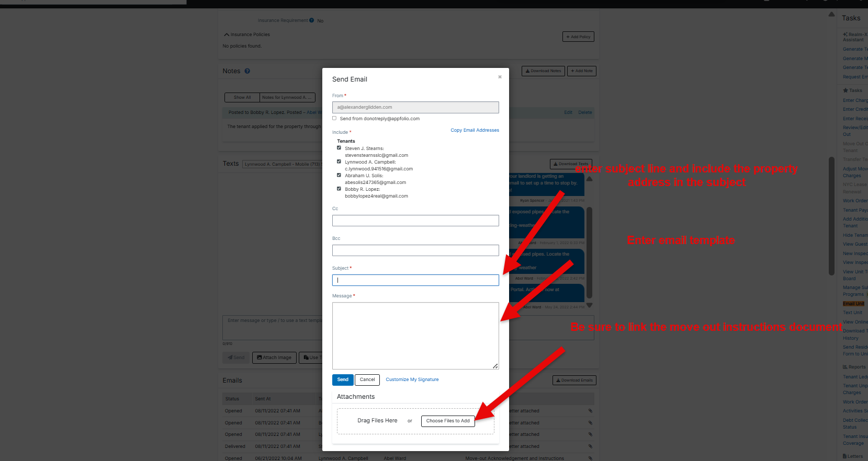Open Customize My Signature link
The height and width of the screenshot is (461, 868).
412,379
